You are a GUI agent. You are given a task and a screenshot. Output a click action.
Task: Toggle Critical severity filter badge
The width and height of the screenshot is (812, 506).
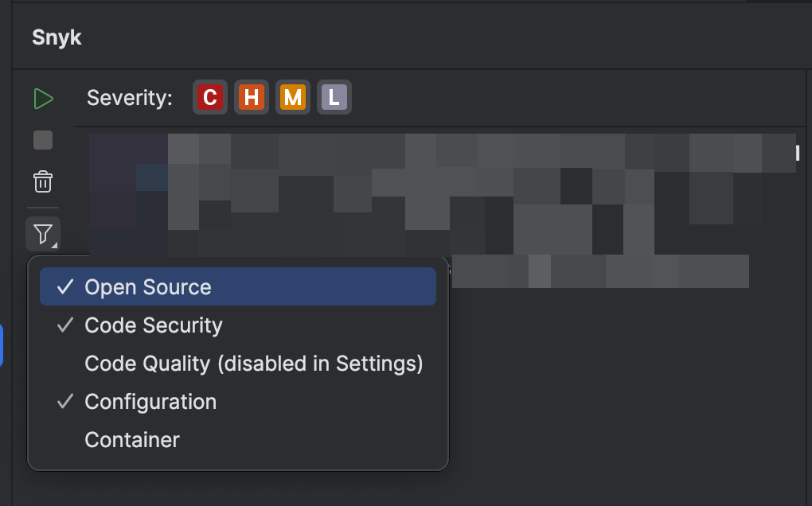[210, 98]
